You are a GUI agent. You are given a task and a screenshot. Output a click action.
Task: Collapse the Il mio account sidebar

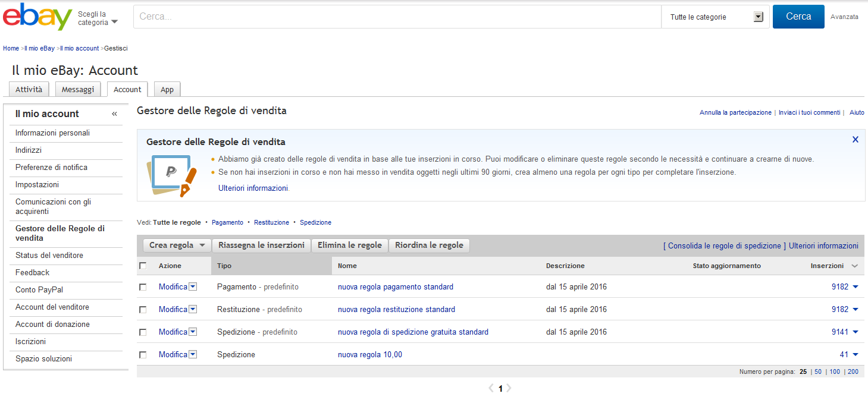point(114,114)
